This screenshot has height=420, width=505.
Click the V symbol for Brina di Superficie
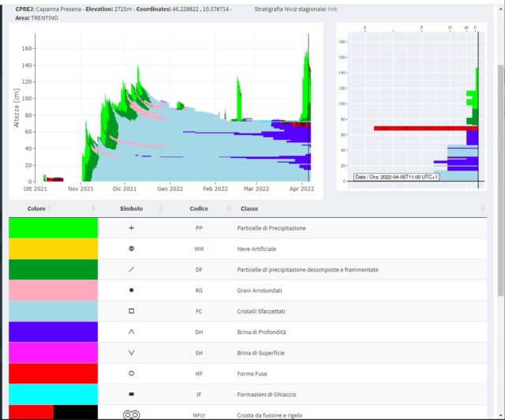tap(131, 352)
